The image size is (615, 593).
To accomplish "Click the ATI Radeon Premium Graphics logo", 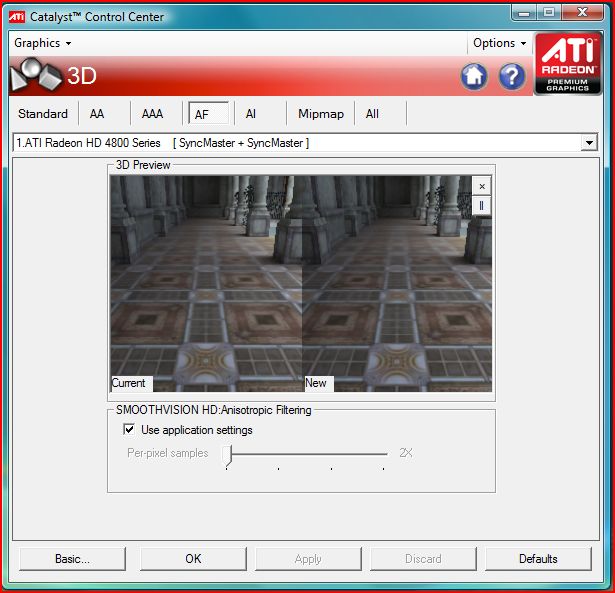I will [x=568, y=64].
